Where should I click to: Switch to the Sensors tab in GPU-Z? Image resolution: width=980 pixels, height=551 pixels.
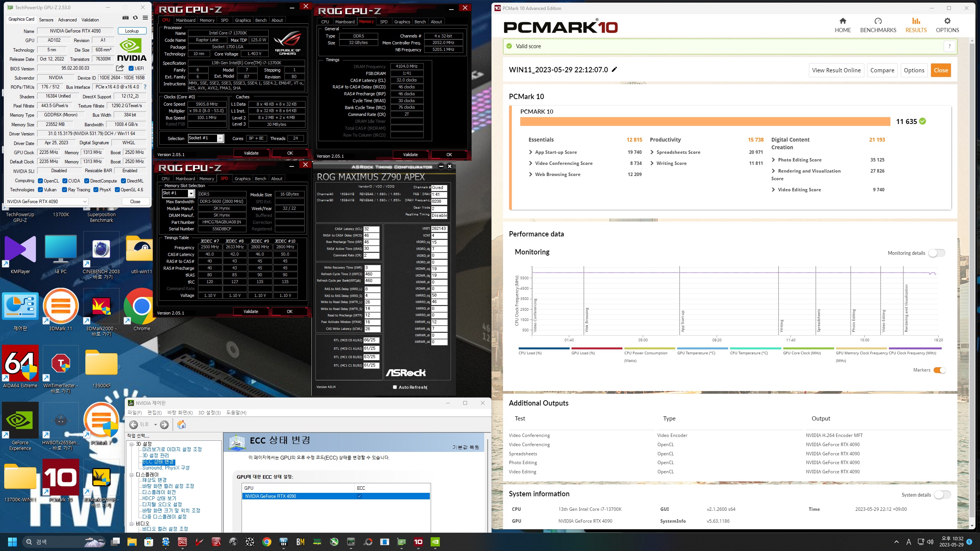tap(46, 20)
